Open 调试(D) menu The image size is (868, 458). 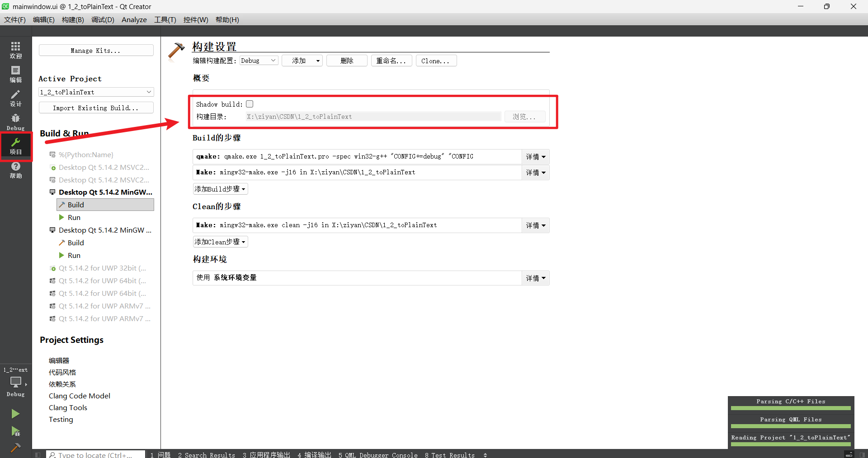pos(103,20)
